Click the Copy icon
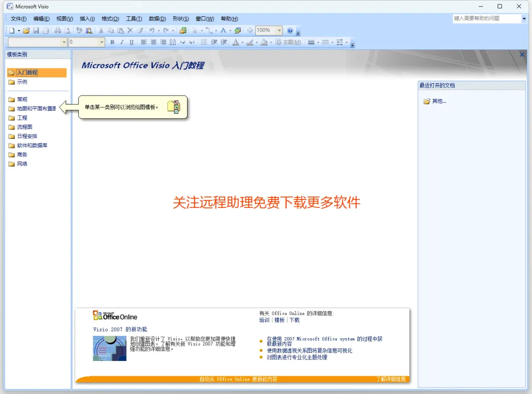Viewport: 532px width, 394px height. [111, 31]
